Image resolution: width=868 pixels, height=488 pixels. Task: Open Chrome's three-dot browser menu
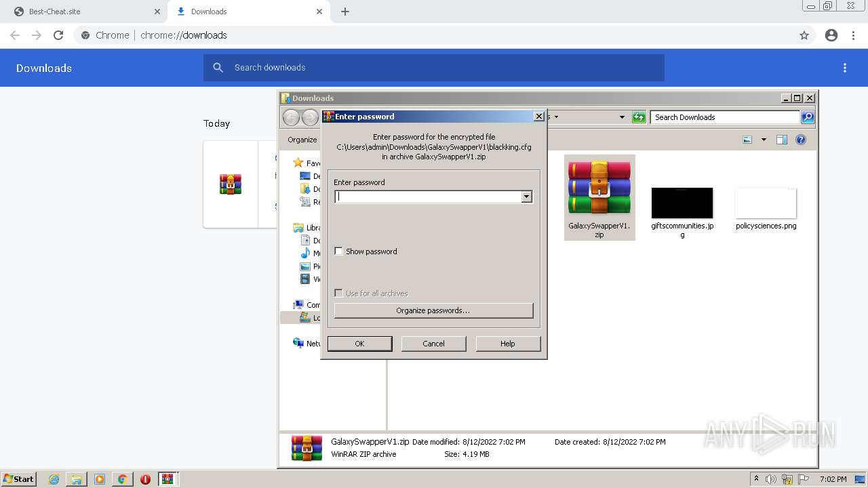tap(854, 35)
